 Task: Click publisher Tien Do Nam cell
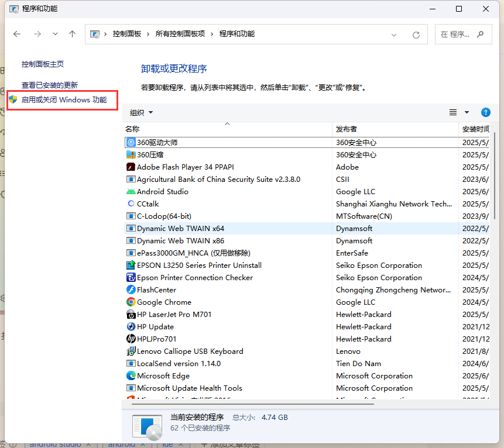[358, 364]
